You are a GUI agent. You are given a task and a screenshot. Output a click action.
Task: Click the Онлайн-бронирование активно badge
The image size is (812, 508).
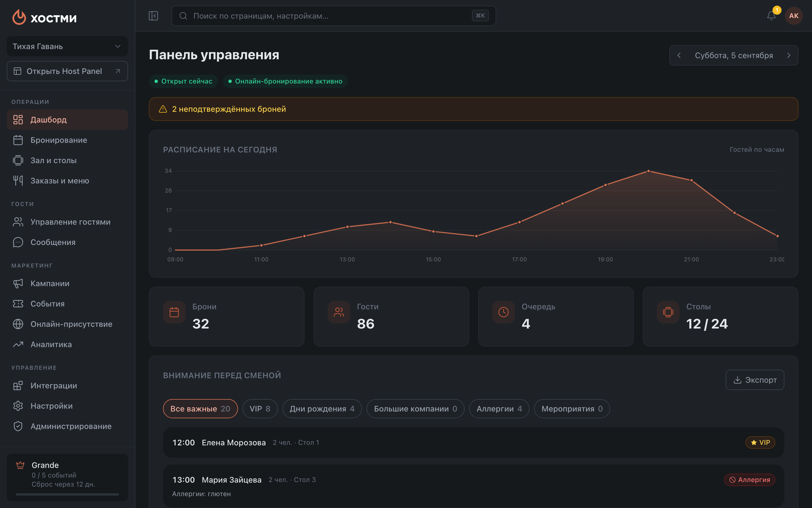285,81
